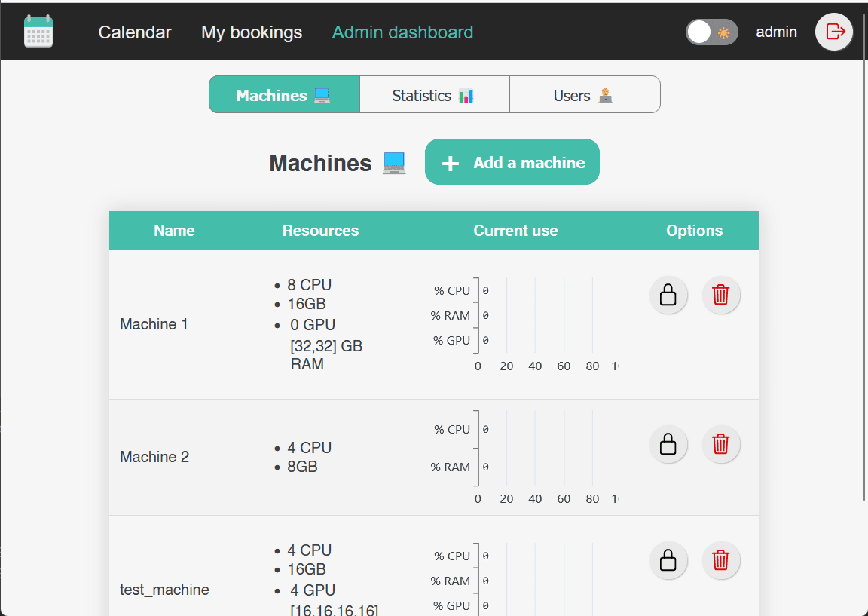The height and width of the screenshot is (616, 868).
Task: Switch to the Statistics tab
Action: click(x=434, y=95)
